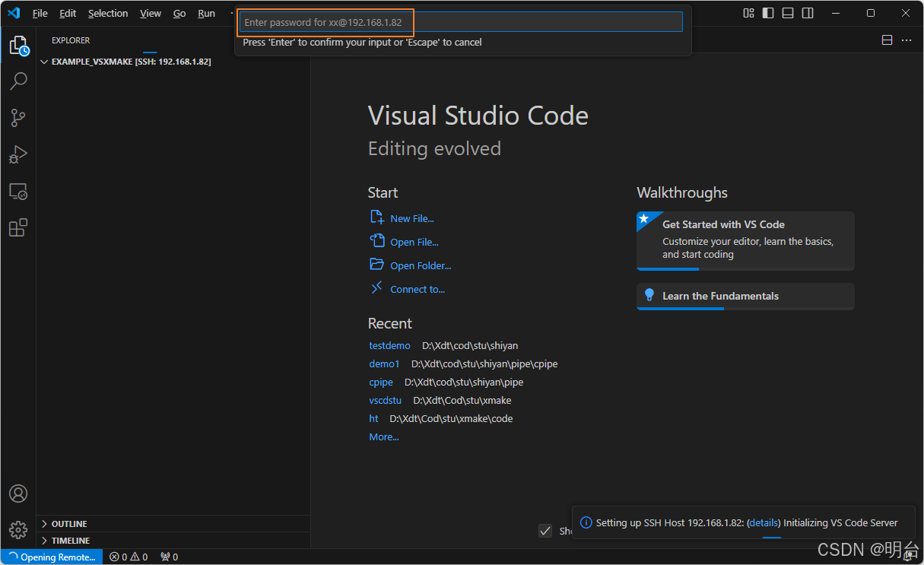The image size is (924, 565).
Task: Click the EXPLORER panel title
Action: tap(71, 40)
